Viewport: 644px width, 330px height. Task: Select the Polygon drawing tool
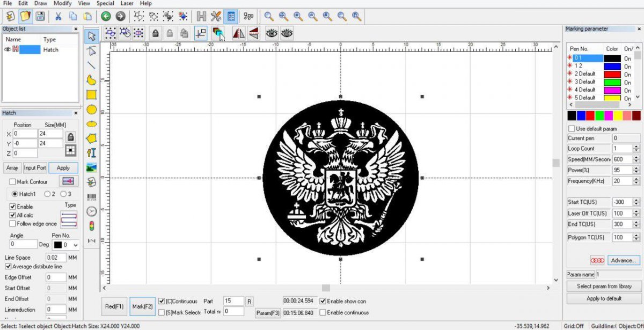[91, 138]
